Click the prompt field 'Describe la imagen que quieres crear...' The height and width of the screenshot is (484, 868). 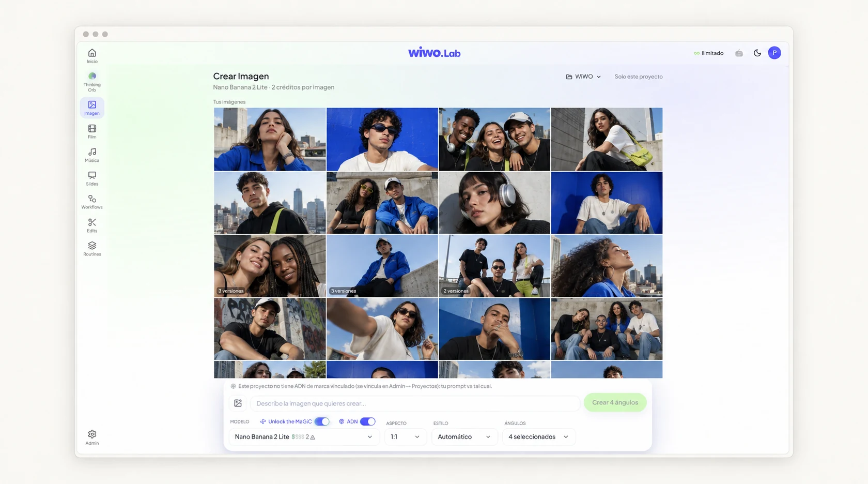pyautogui.click(x=415, y=403)
